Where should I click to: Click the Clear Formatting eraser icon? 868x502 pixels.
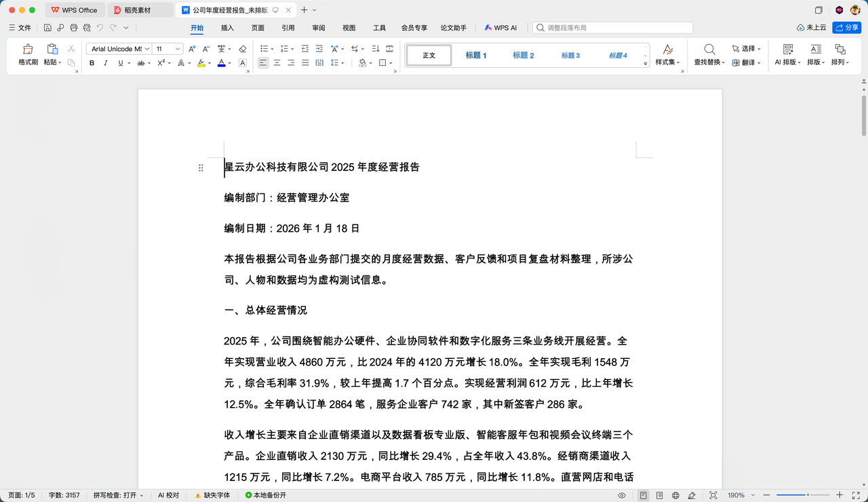click(243, 49)
